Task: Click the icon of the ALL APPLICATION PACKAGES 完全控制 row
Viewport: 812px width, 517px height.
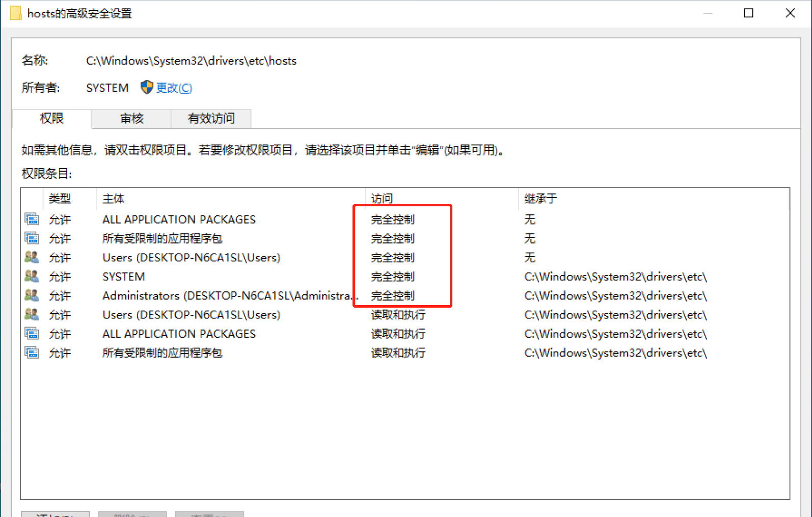Action: [x=32, y=220]
